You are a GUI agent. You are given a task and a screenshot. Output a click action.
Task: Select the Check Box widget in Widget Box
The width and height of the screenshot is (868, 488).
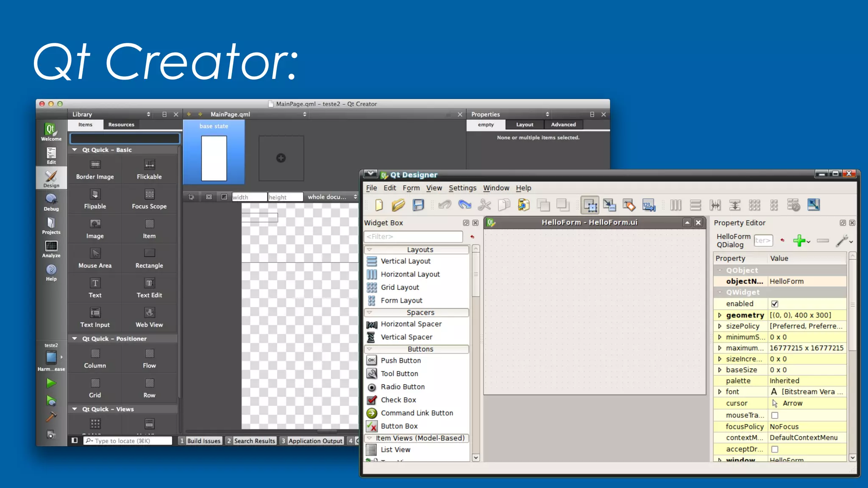click(x=398, y=400)
